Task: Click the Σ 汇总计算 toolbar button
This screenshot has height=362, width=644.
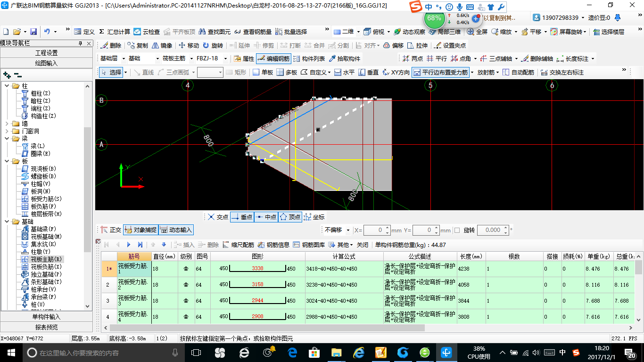Action: click(x=115, y=32)
